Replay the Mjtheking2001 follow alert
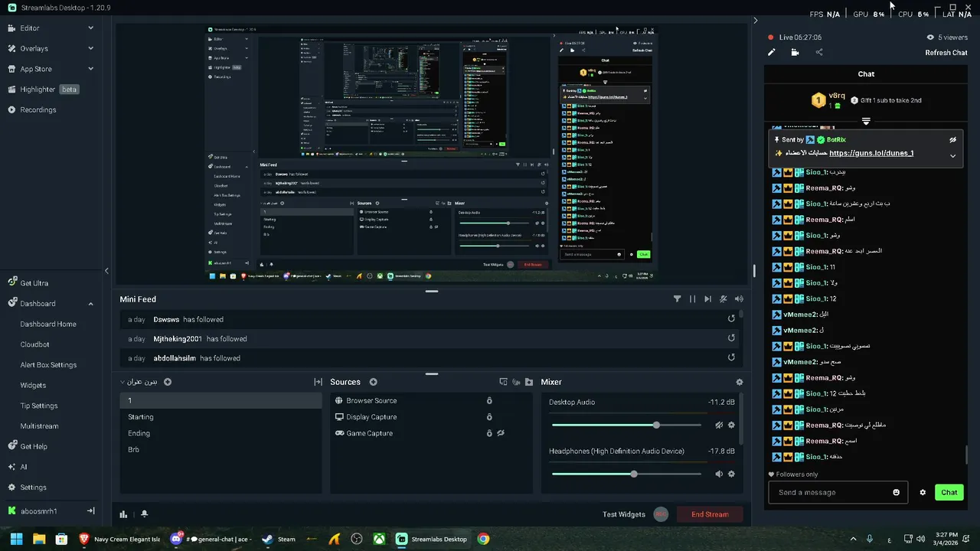Image resolution: width=980 pixels, height=551 pixels. pos(731,337)
